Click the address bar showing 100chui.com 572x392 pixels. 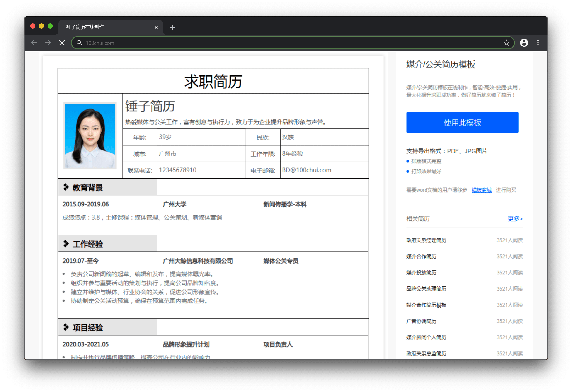click(x=293, y=43)
